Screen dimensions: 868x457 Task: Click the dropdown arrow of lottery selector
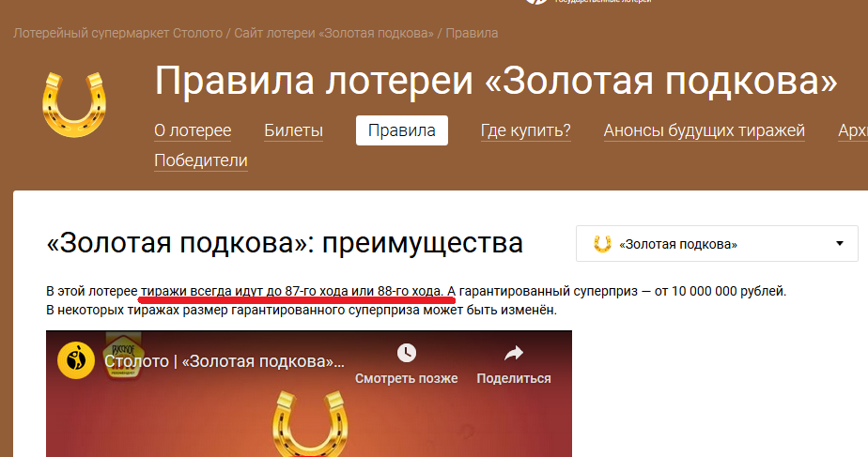[839, 244]
